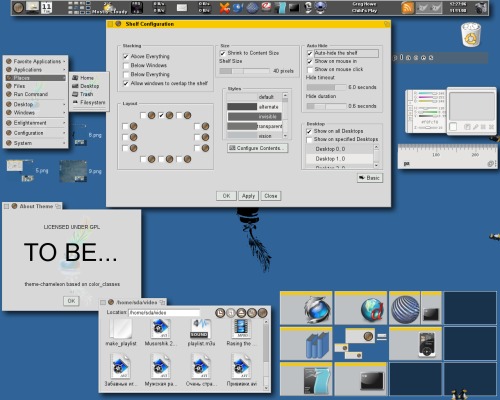Screen dimensions: 500x400
Task: Expand the Applications submenu
Action: (36, 70)
